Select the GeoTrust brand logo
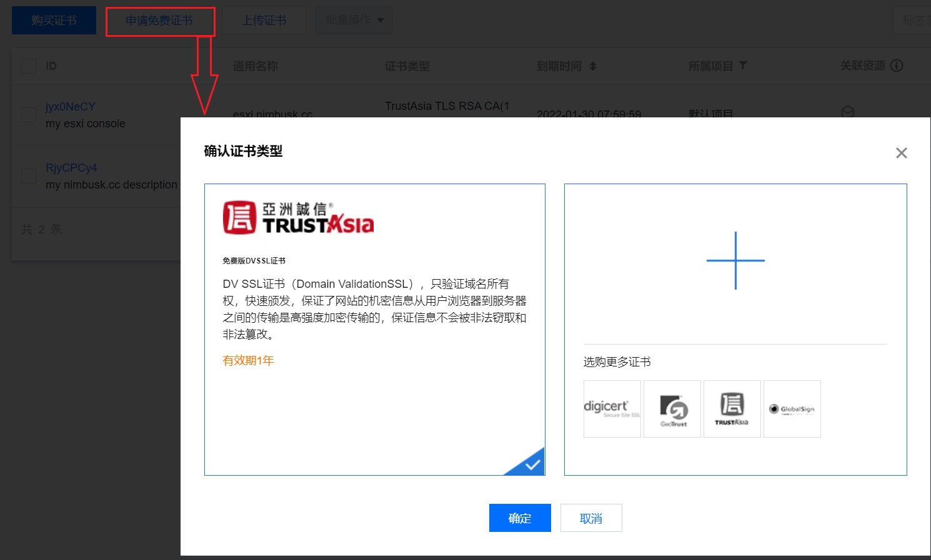This screenshot has width=931, height=560. (x=672, y=408)
